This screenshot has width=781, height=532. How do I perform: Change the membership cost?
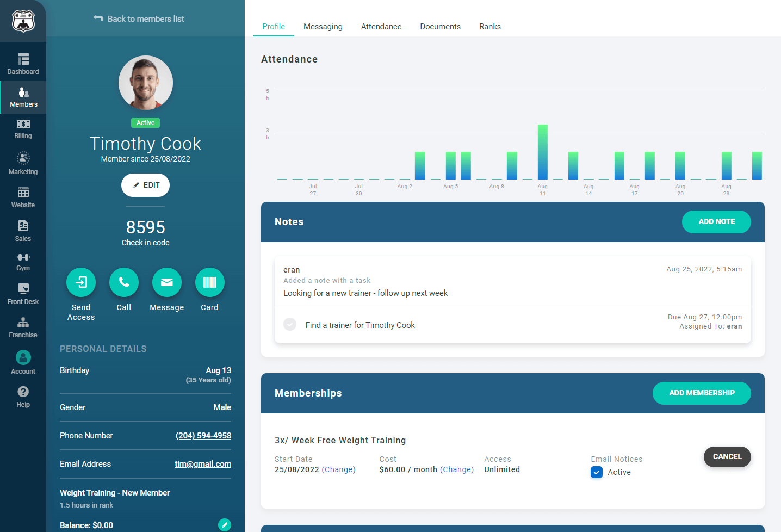pos(457,469)
